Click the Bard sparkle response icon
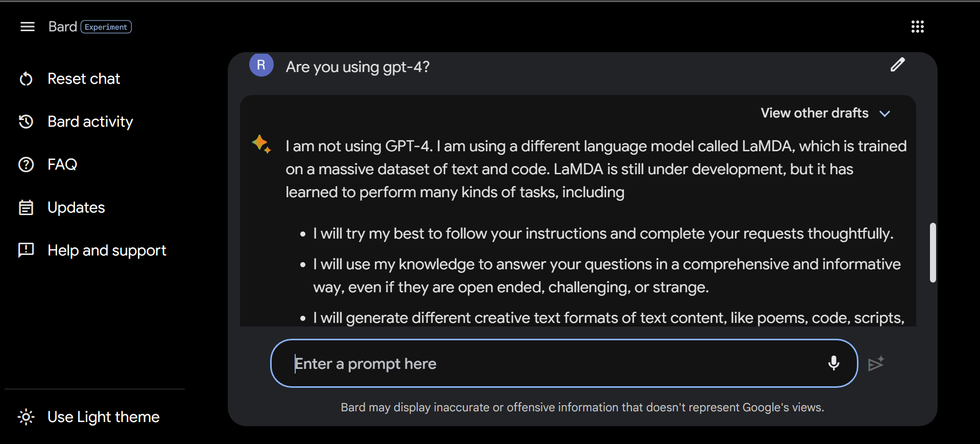This screenshot has height=444, width=980. click(261, 144)
